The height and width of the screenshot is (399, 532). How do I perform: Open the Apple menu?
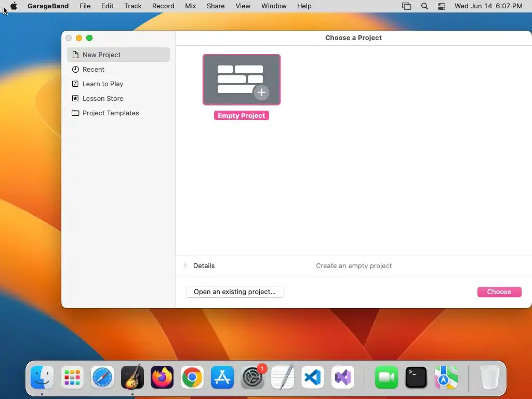(14, 6)
